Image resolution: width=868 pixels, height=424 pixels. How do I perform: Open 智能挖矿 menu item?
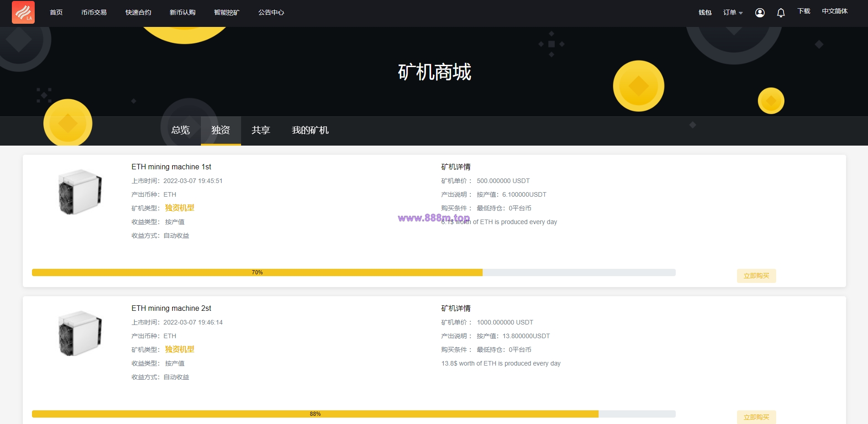click(227, 12)
